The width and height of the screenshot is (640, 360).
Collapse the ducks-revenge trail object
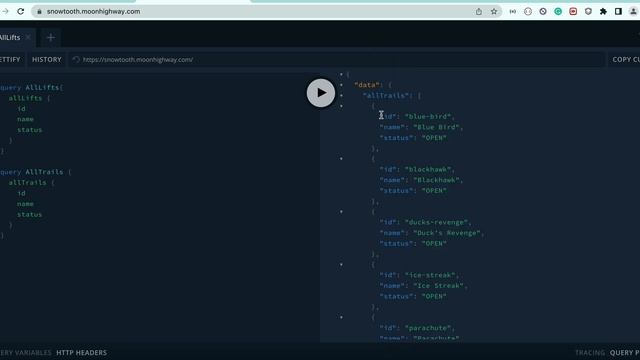341,212
